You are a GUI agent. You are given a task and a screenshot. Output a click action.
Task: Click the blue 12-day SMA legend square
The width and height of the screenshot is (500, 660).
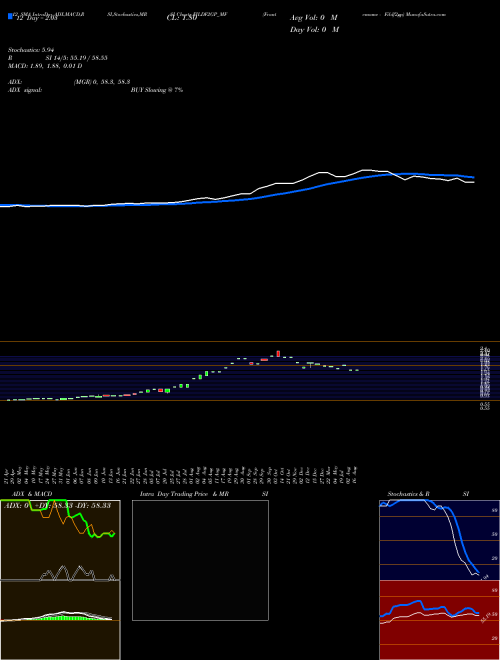coord(10,16)
